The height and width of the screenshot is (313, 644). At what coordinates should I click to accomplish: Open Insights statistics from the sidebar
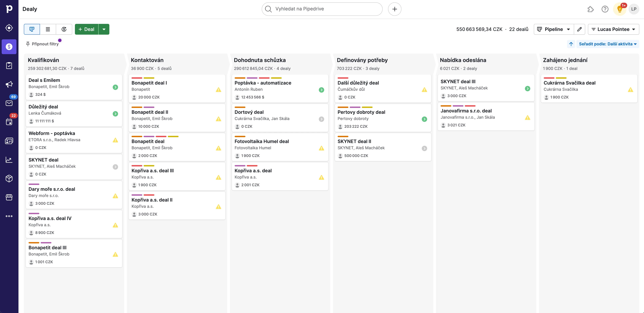point(9,159)
